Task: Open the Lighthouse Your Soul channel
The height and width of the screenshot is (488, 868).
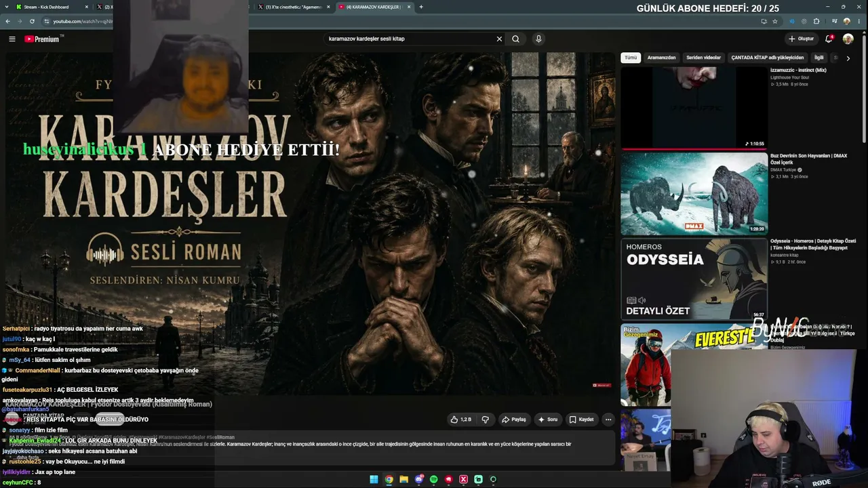Action: [x=790, y=77]
